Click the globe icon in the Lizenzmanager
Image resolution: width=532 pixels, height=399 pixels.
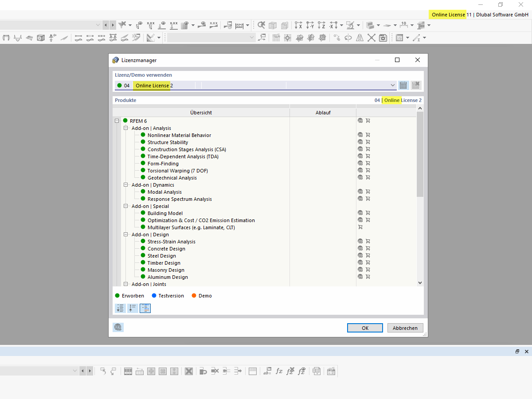click(x=117, y=327)
